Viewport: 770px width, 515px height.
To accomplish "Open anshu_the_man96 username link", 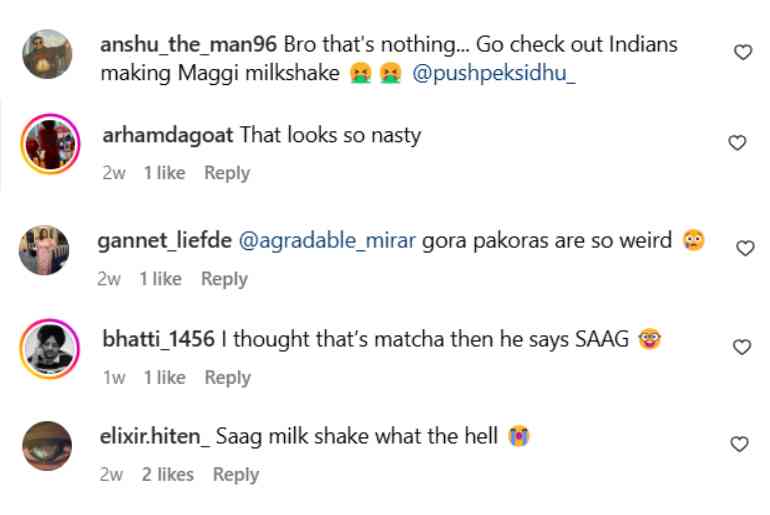I will (190, 45).
